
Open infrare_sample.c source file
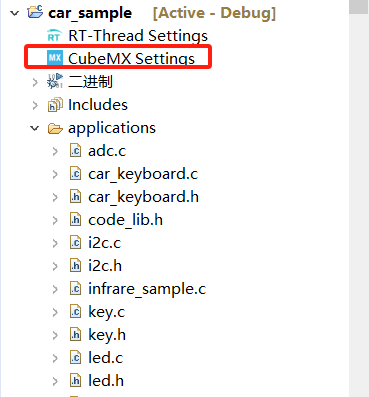coord(147,289)
